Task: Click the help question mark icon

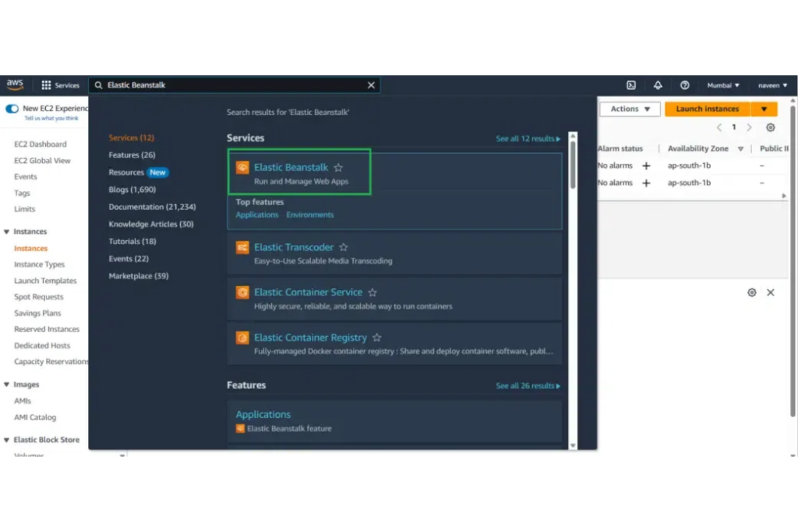Action: click(x=685, y=85)
